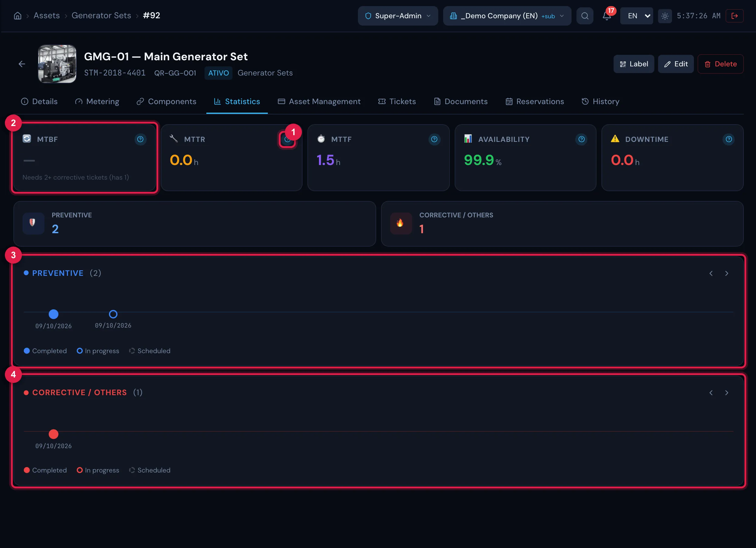Open the History tab
The height and width of the screenshot is (548, 756).
[x=600, y=101]
